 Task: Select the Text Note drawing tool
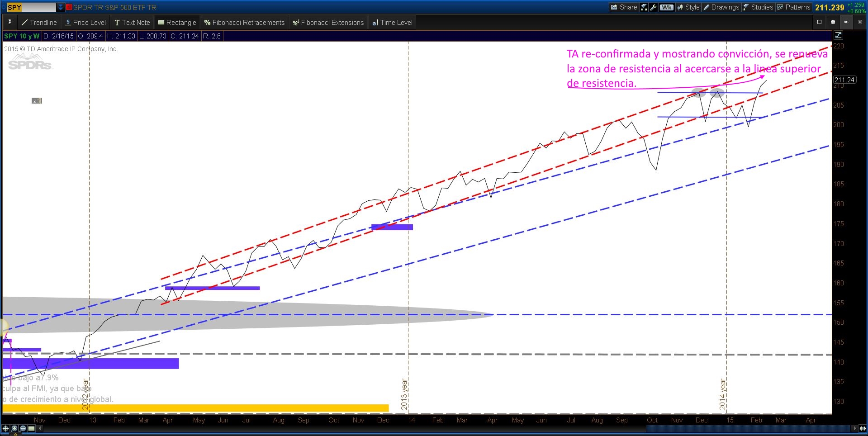point(132,22)
